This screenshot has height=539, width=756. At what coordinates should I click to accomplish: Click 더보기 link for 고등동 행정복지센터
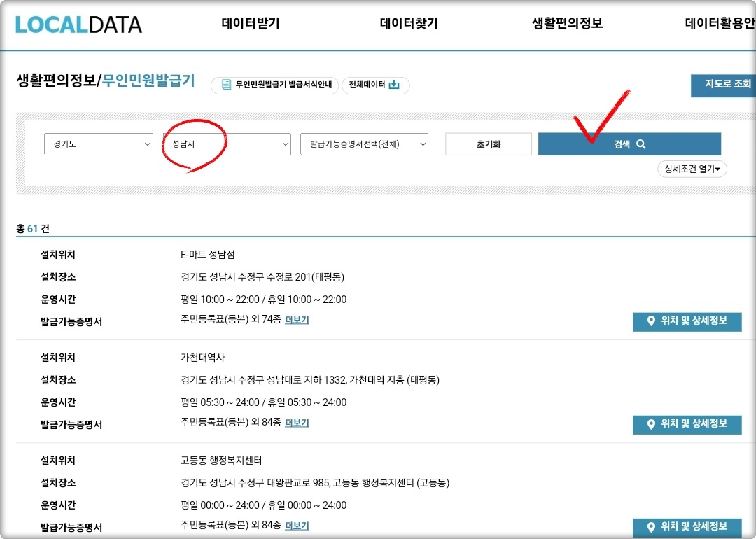coord(297,526)
